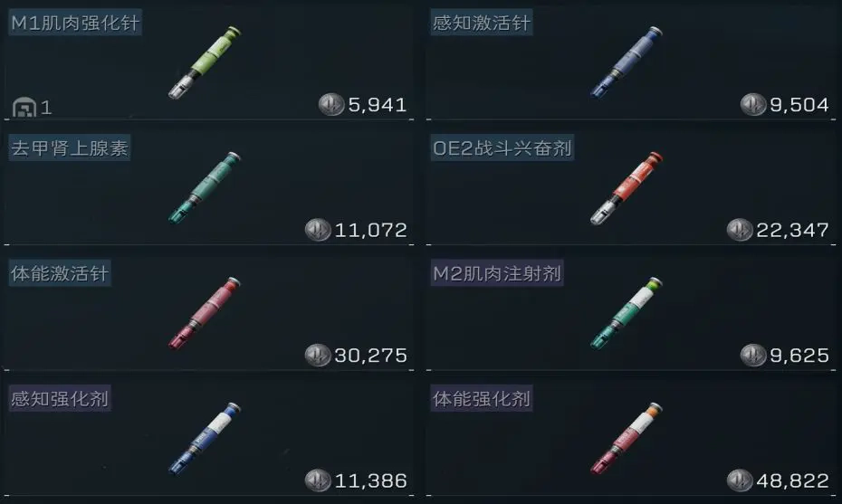Click the 11,072 price value
Image resolution: width=842 pixels, height=504 pixels.
point(370,230)
